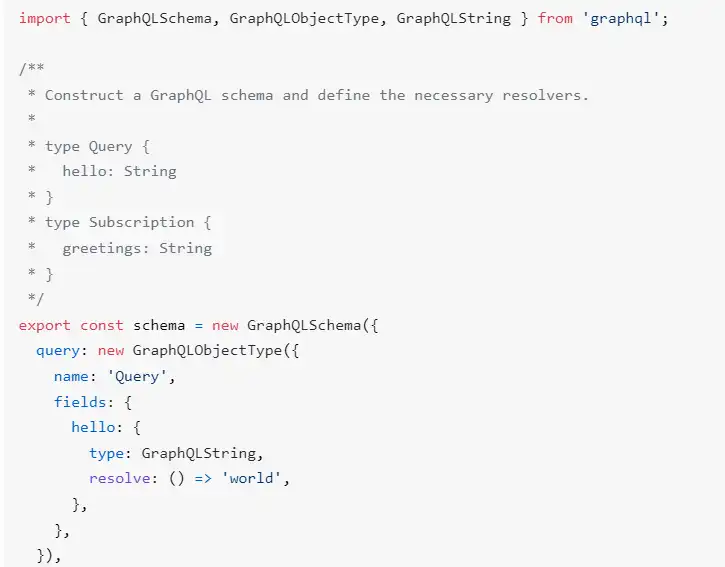Click the 'graphql' module string
Image resolution: width=725 pixels, height=567 pixels.
[x=621, y=18]
